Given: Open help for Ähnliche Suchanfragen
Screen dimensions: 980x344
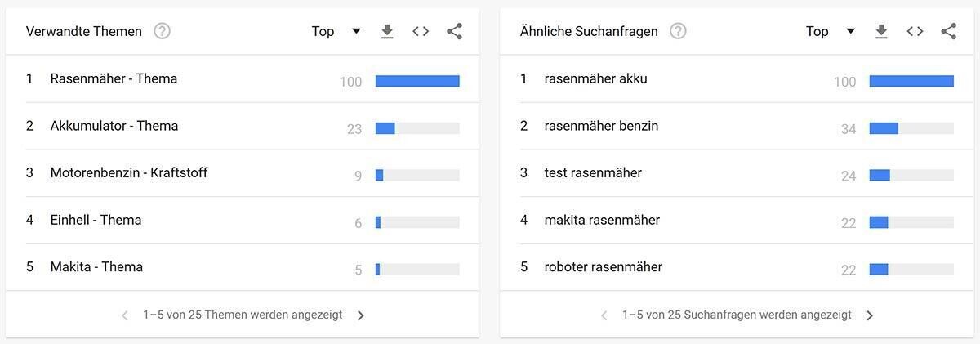Looking at the screenshot, I should pos(678,31).
